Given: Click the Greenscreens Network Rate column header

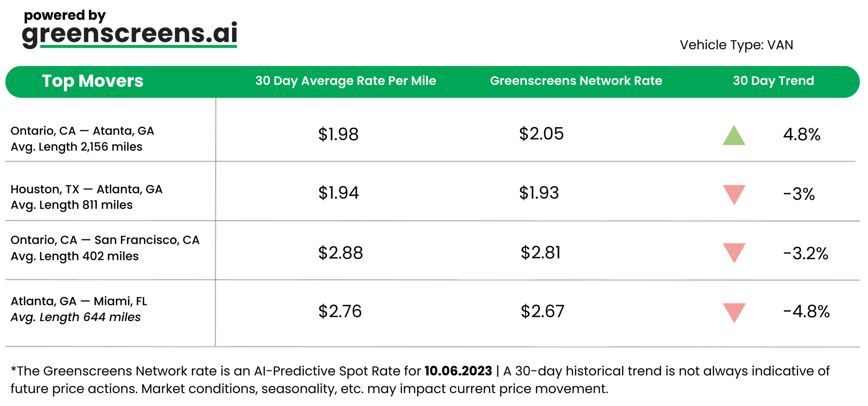Looking at the screenshot, I should 576,81.
